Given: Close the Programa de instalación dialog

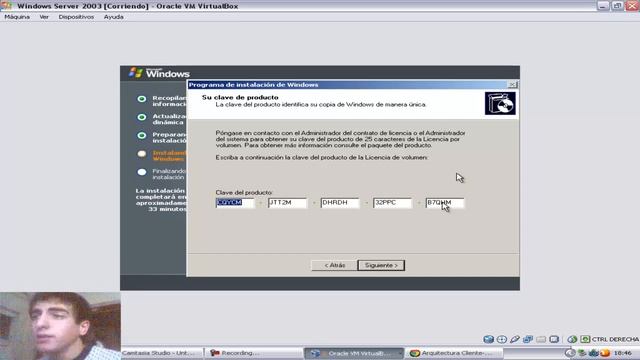Looking at the screenshot, I should 513,84.
